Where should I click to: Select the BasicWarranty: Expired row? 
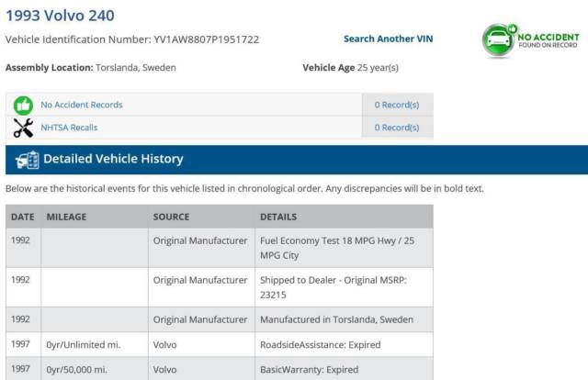pos(220,369)
